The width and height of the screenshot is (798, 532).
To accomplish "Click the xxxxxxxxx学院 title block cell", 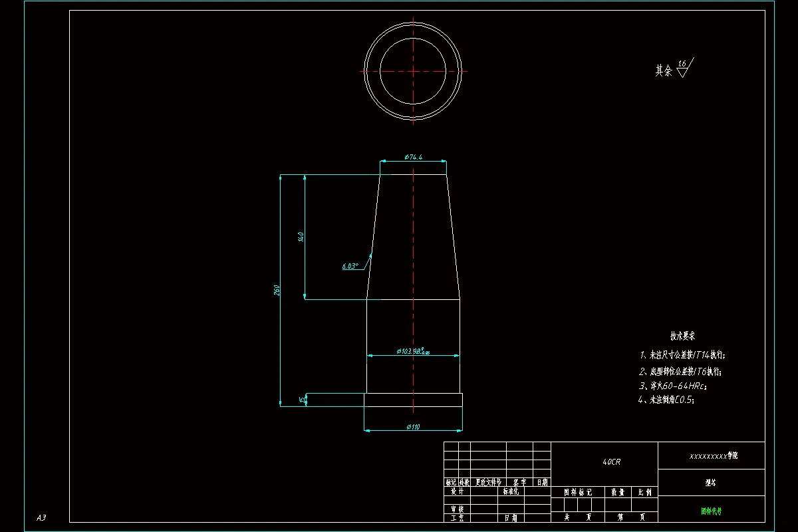I will pos(712,456).
